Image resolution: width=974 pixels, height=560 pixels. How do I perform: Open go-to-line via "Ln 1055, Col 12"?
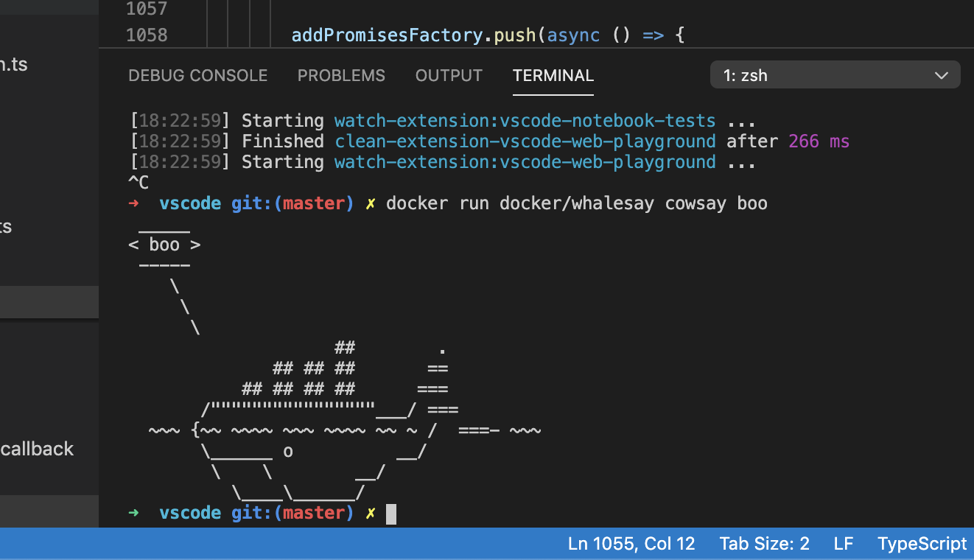click(631, 543)
